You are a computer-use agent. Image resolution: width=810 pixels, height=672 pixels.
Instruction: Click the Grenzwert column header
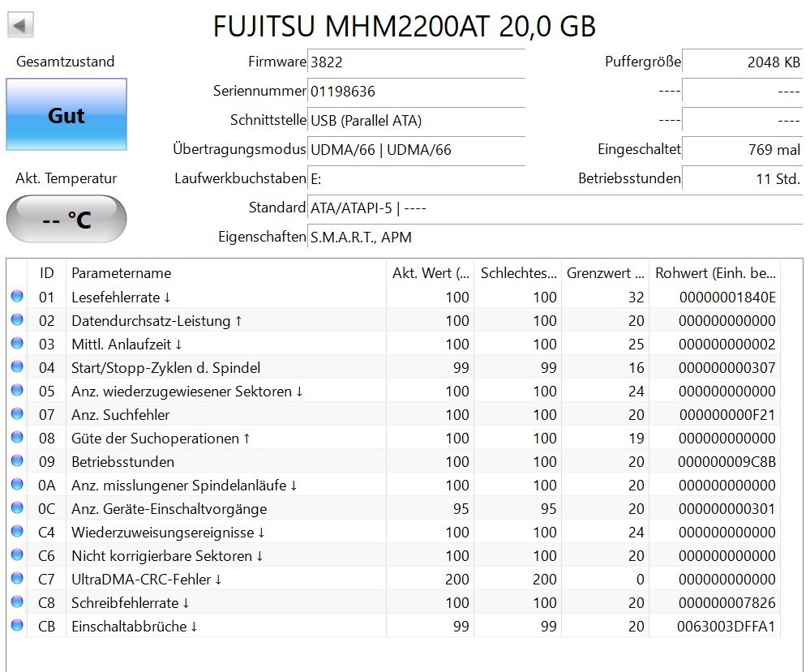[606, 273]
